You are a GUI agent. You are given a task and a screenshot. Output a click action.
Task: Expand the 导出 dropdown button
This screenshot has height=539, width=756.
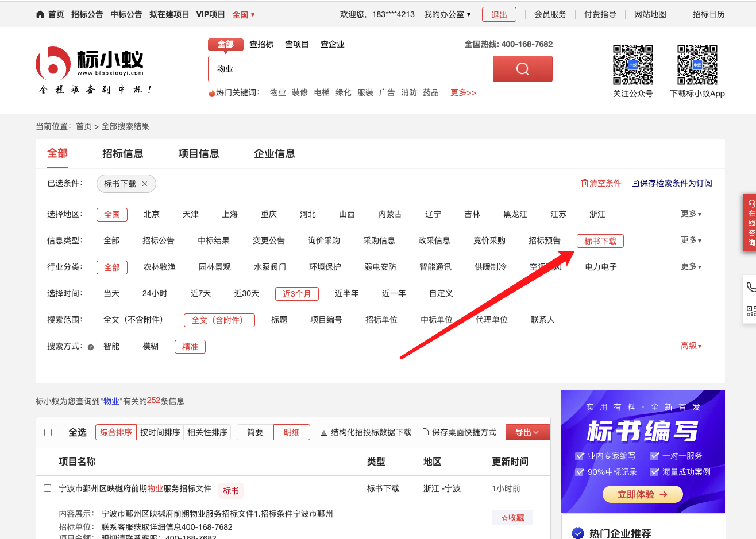[x=527, y=432]
